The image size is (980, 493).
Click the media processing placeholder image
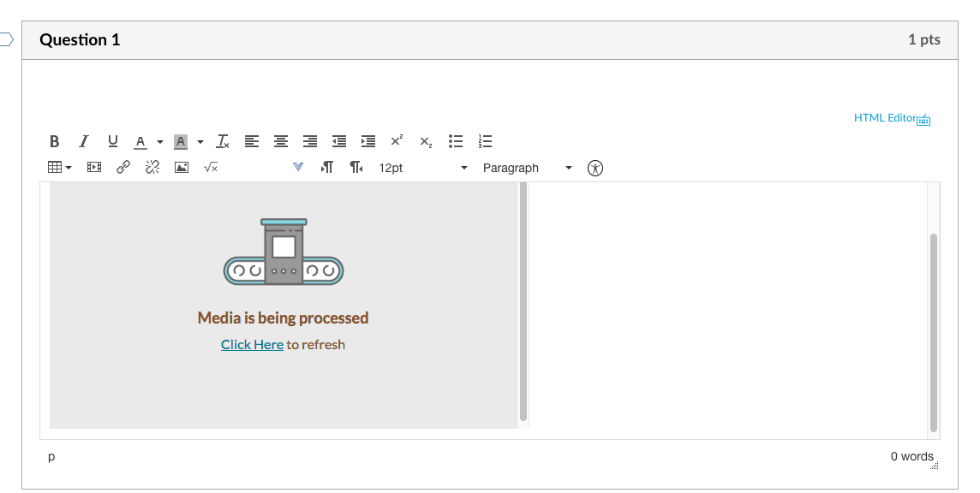tap(284, 252)
